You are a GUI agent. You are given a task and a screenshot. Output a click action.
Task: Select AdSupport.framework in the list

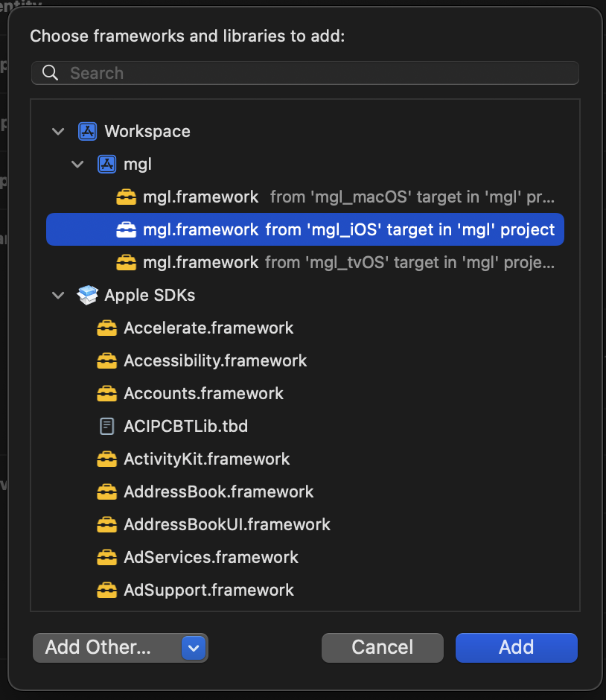point(305,591)
